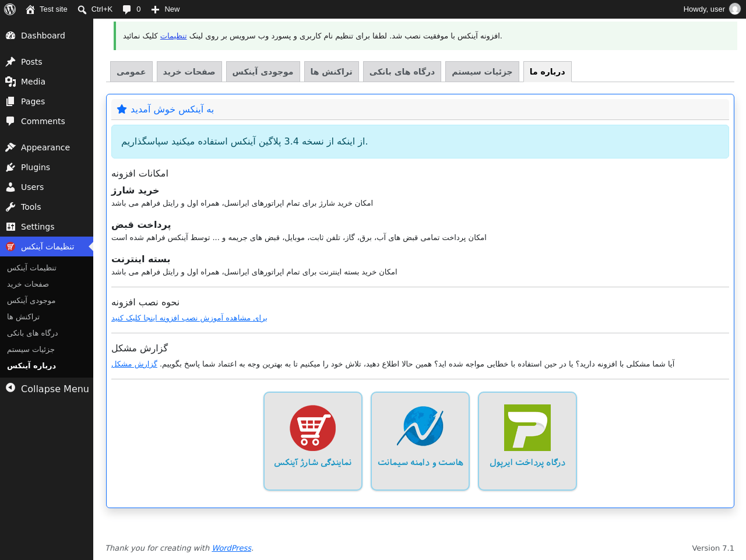Click the گزارش مشکل link
The width and height of the screenshot is (746, 560).
coord(134,364)
